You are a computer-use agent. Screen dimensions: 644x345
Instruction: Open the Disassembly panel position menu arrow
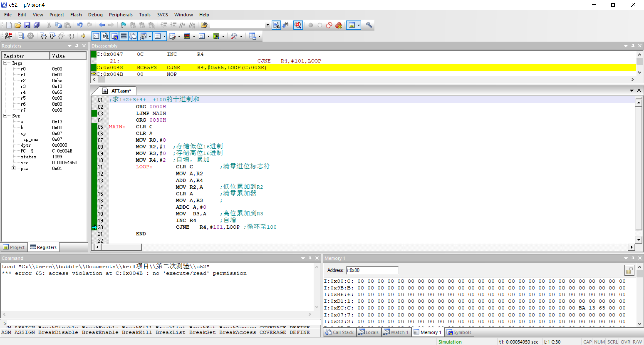[x=626, y=46]
